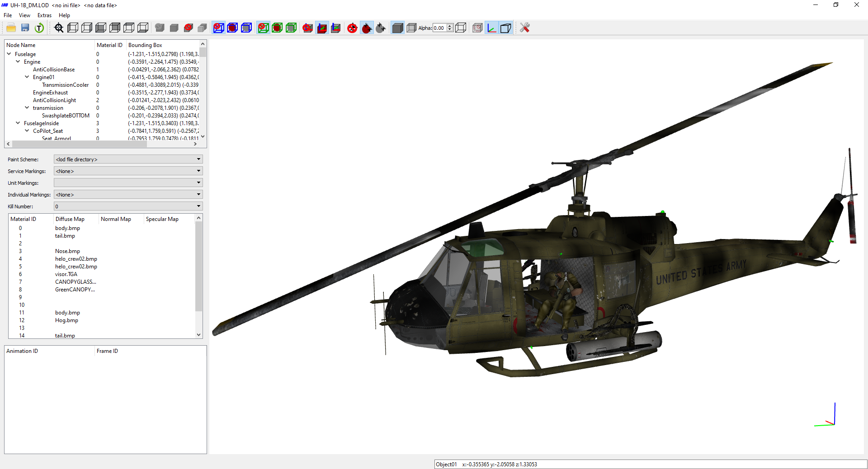Image resolution: width=868 pixels, height=469 pixels.
Task: Click the axes icon with red prohibition sign
Action: (x=308, y=28)
